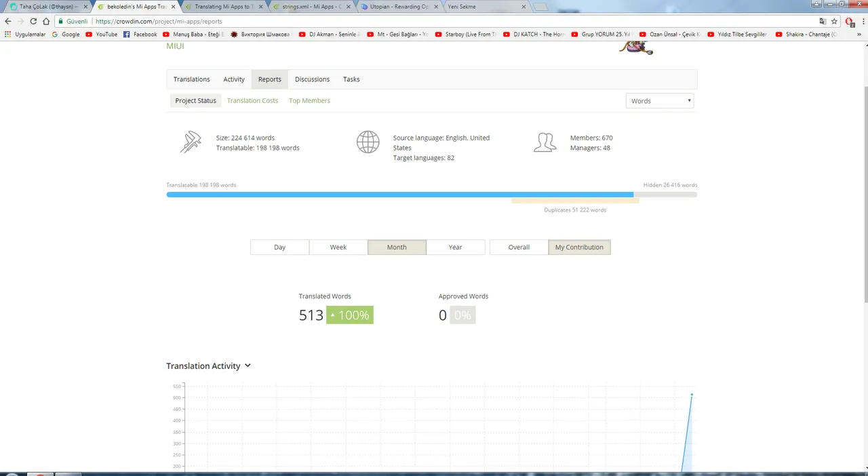Go to the browser home page icon
Screen dimensions: 868x476
coord(46,21)
